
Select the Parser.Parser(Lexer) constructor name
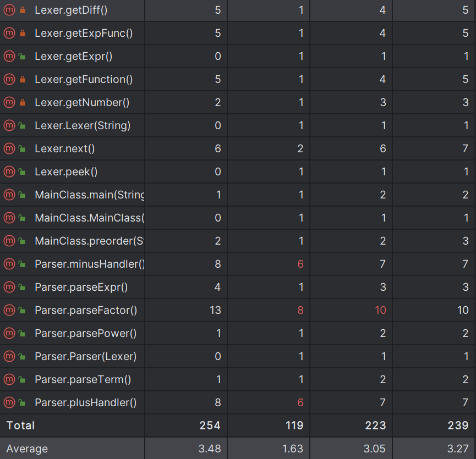point(86,356)
